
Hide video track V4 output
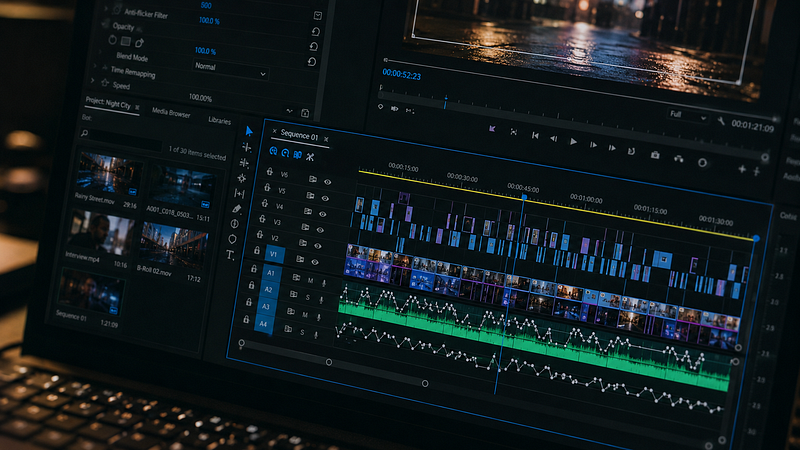(322, 214)
